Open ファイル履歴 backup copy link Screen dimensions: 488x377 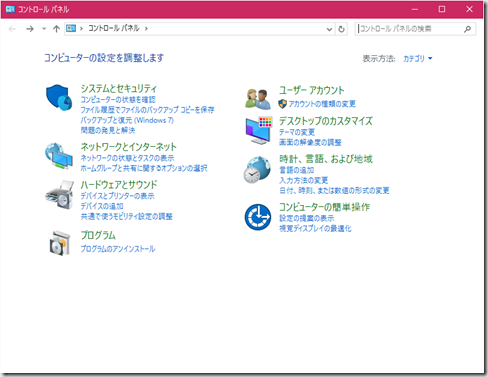tap(147, 110)
